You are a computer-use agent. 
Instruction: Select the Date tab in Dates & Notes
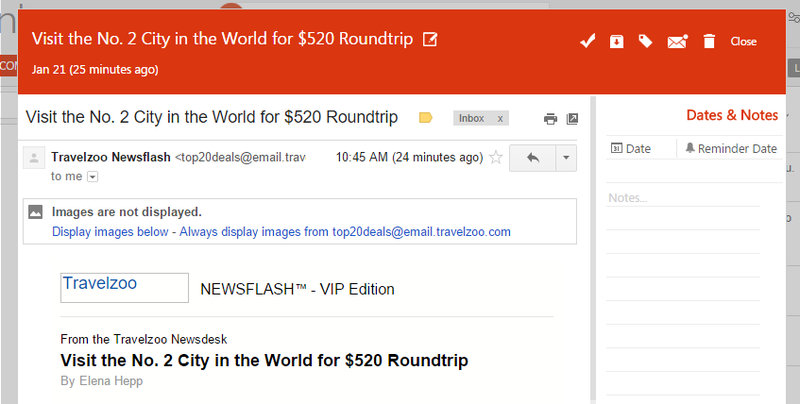(631, 148)
